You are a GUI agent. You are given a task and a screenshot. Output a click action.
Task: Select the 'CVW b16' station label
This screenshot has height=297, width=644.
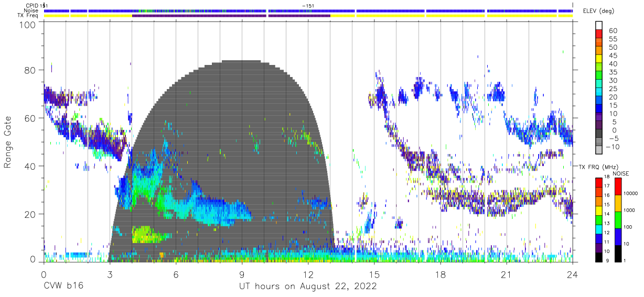tap(63, 286)
